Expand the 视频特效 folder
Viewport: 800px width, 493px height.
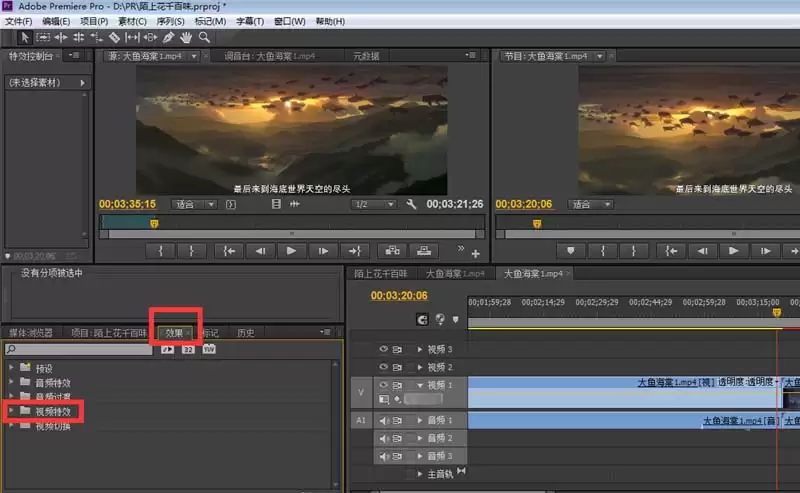12,410
